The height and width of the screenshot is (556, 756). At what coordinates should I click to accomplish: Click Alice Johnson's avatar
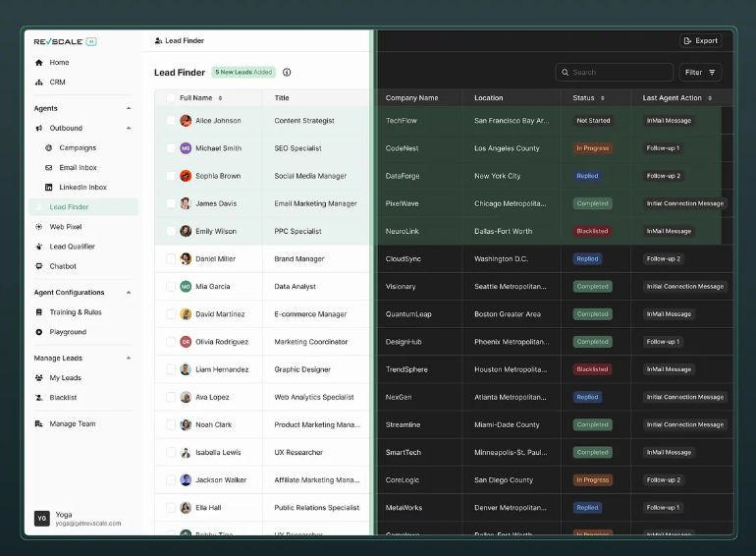tap(186, 121)
